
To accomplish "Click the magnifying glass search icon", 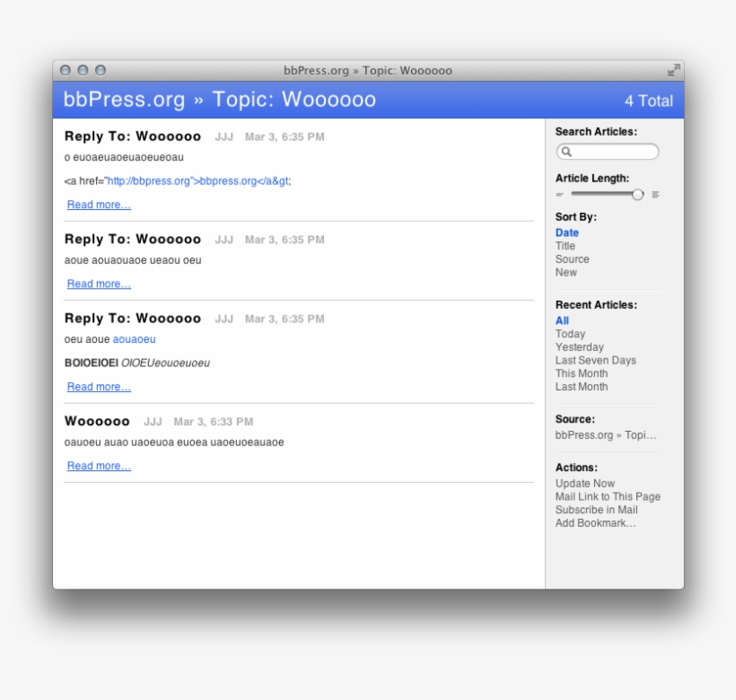I will coord(567,153).
